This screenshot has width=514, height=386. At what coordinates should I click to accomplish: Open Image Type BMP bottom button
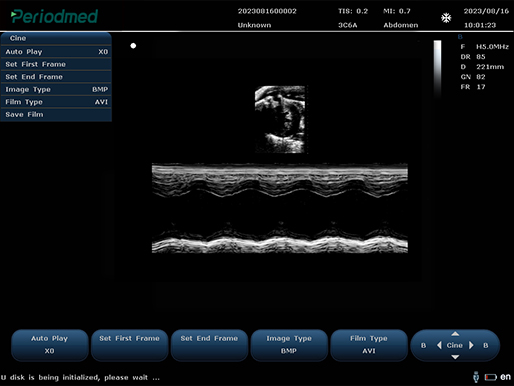tap(289, 345)
